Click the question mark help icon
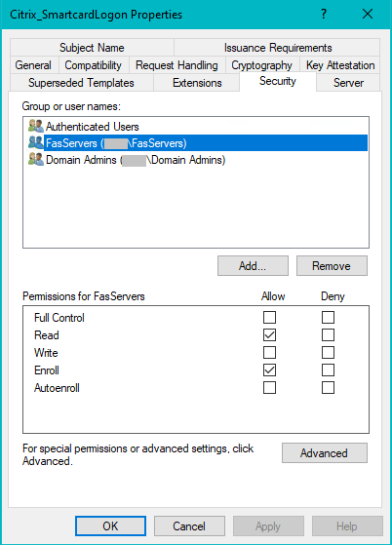Viewport: 392px width, 545px height. [324, 15]
